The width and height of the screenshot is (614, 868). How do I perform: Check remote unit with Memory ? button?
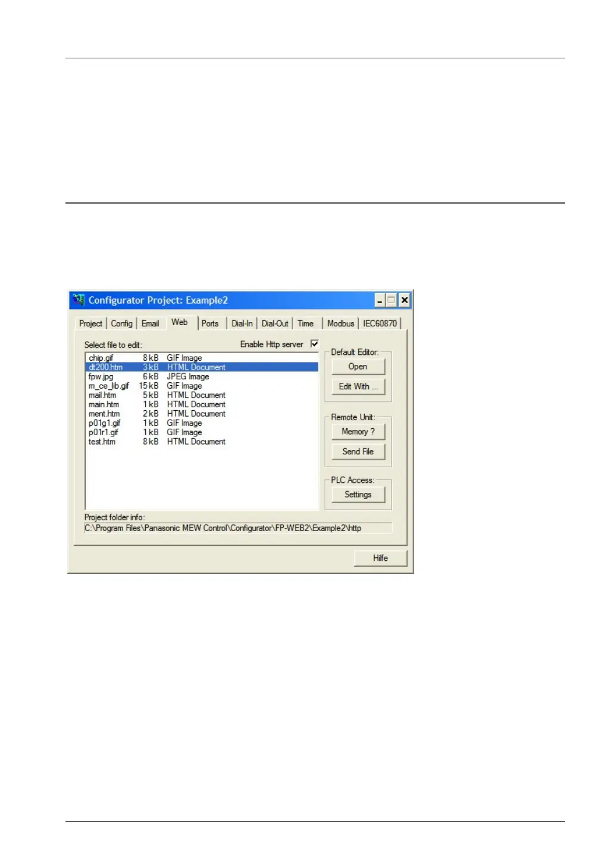(358, 432)
